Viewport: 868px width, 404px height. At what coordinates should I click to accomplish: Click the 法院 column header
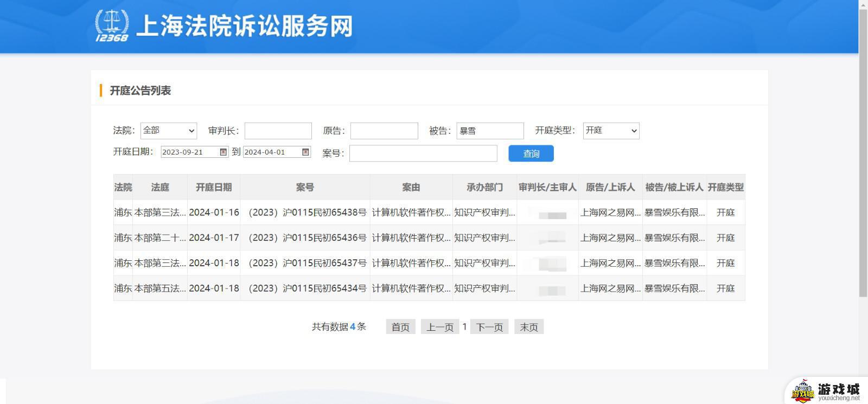[123, 187]
